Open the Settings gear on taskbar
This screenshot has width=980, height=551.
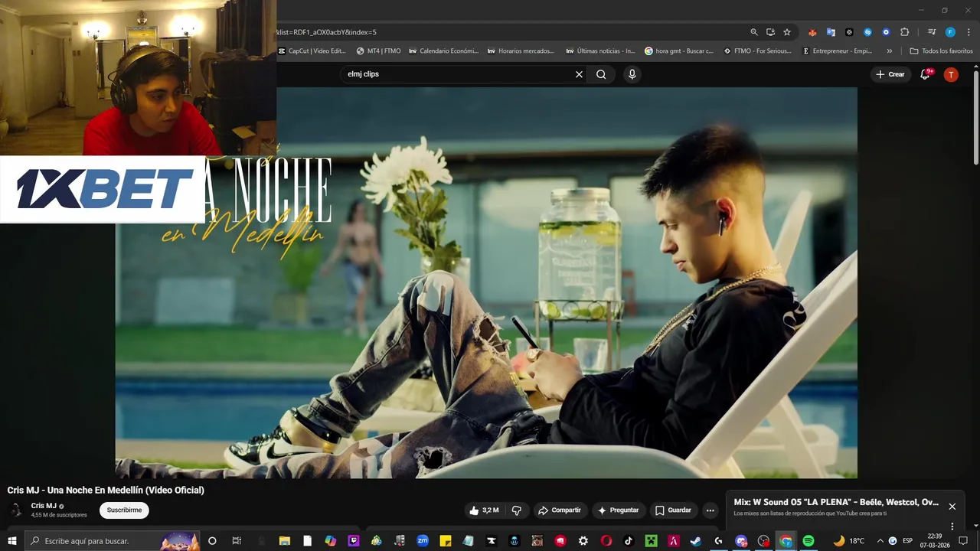tap(583, 541)
